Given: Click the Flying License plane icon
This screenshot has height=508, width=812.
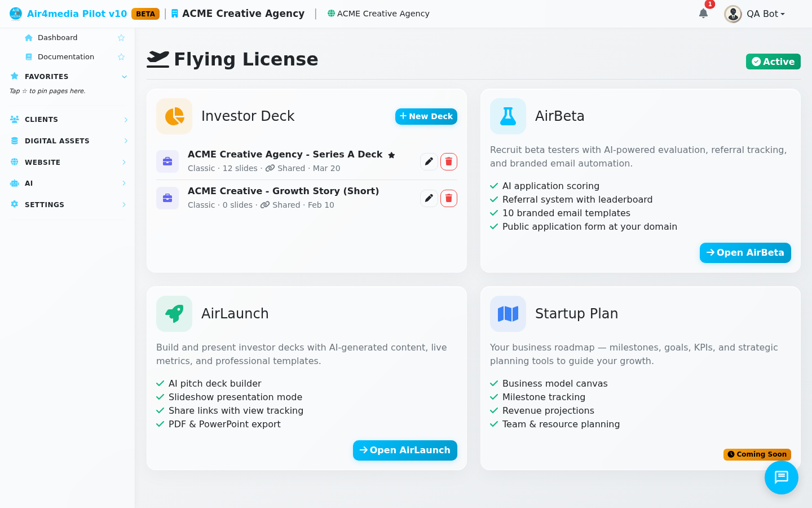Looking at the screenshot, I should [x=158, y=59].
